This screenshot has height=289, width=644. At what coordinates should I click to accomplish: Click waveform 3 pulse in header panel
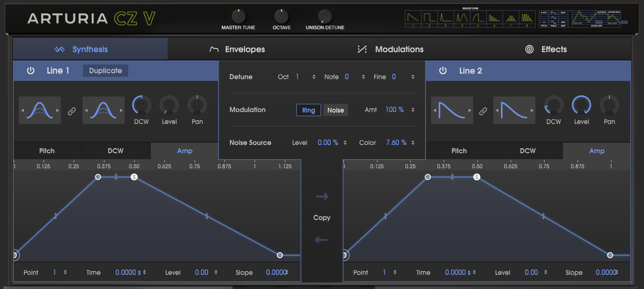pyautogui.click(x=446, y=18)
